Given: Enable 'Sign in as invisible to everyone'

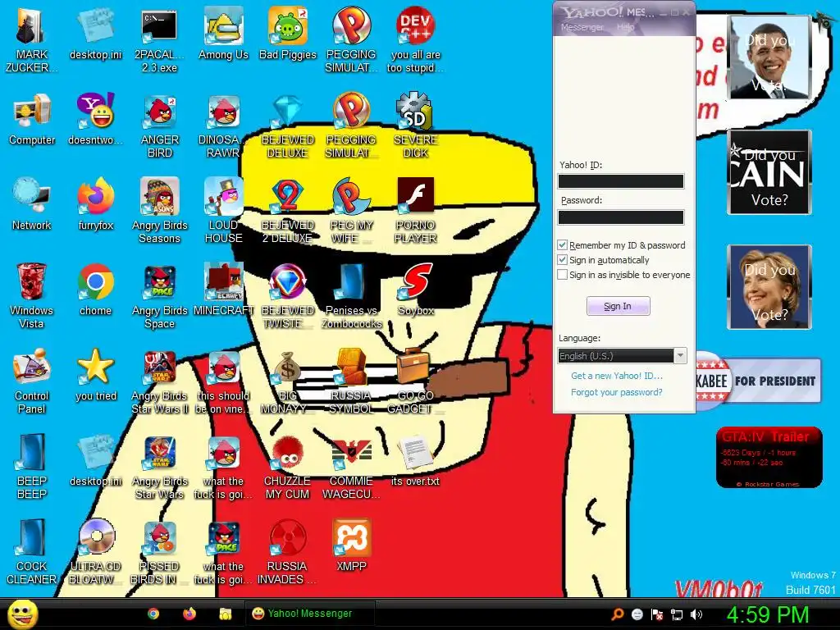Looking at the screenshot, I should [563, 275].
